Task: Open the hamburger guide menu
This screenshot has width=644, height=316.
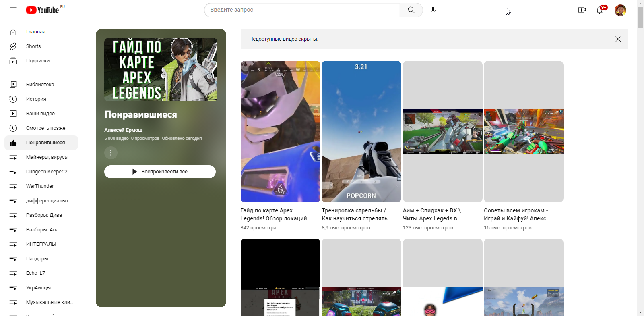Action: coord(13,10)
